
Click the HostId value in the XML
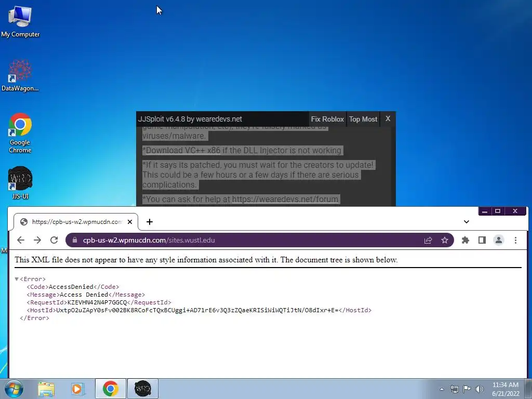point(197,310)
